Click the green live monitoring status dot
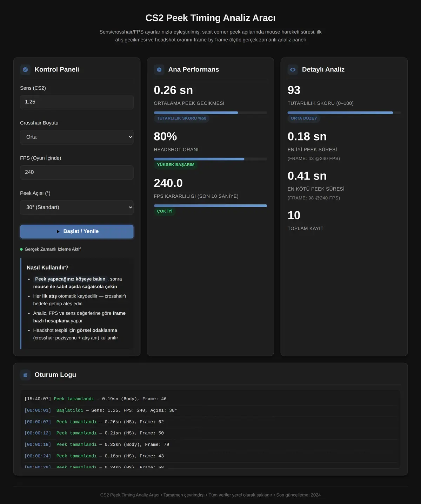Screen dimensions: 421x504 pyautogui.click(x=21, y=250)
